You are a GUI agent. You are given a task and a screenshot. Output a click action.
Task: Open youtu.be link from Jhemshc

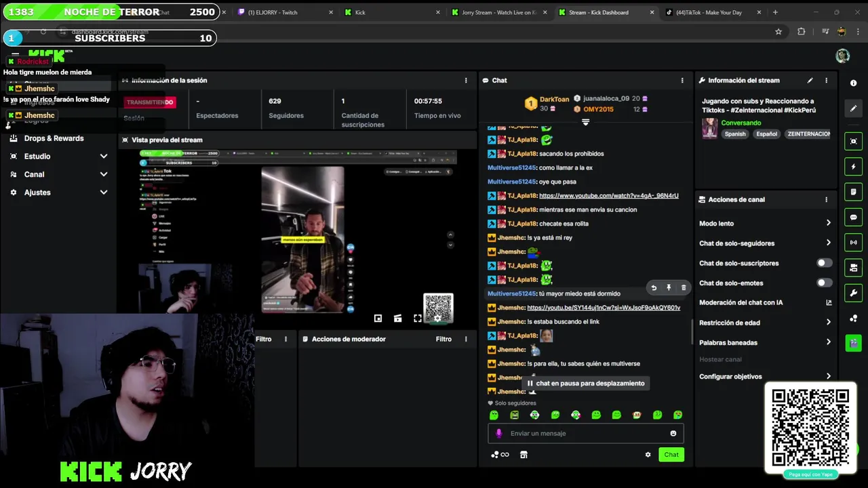pos(604,308)
